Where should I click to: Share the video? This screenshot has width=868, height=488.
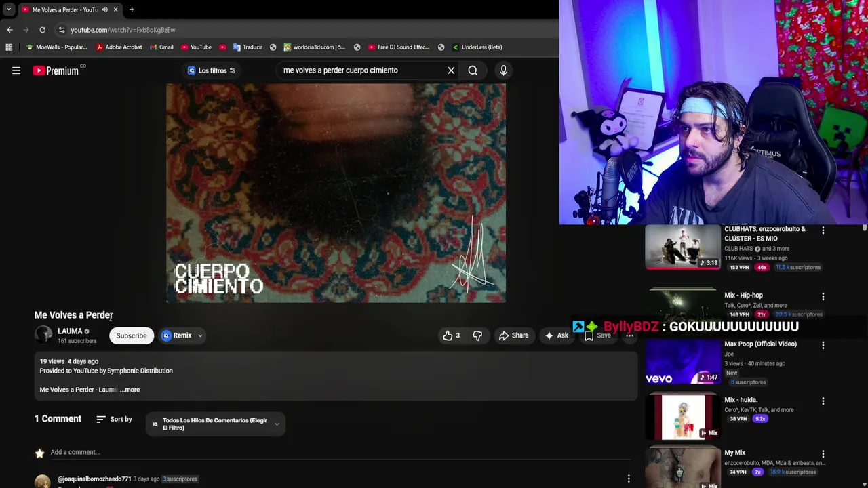coord(513,335)
